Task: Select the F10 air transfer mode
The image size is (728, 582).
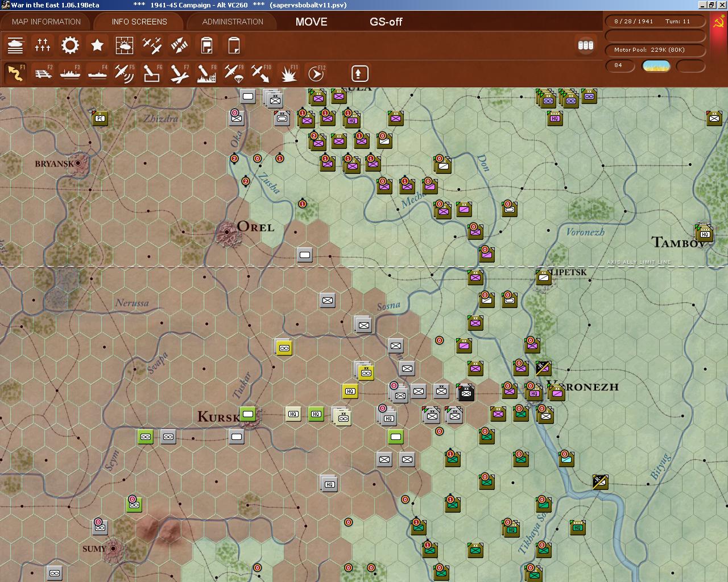Action: click(261, 73)
